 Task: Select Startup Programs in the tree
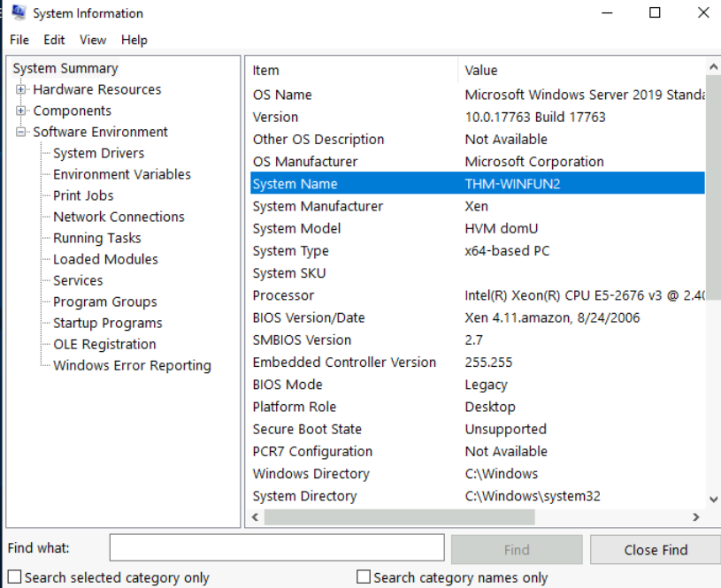pos(107,323)
